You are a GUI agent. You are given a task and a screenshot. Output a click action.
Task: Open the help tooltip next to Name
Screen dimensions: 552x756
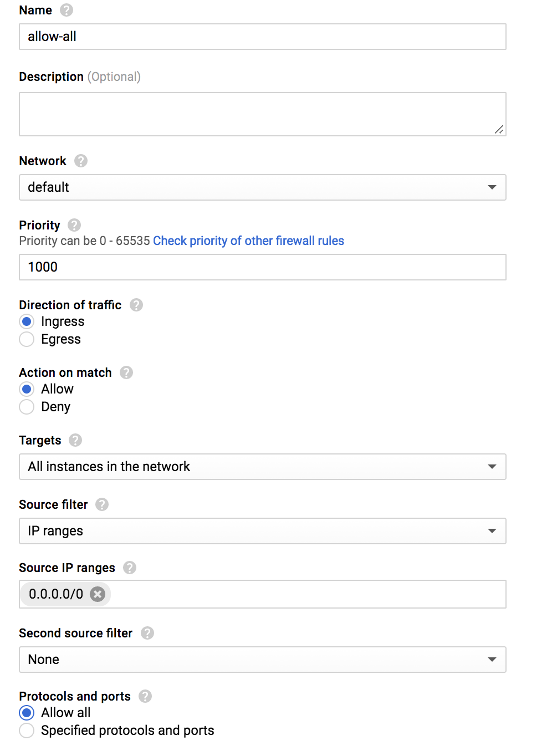(x=65, y=9)
